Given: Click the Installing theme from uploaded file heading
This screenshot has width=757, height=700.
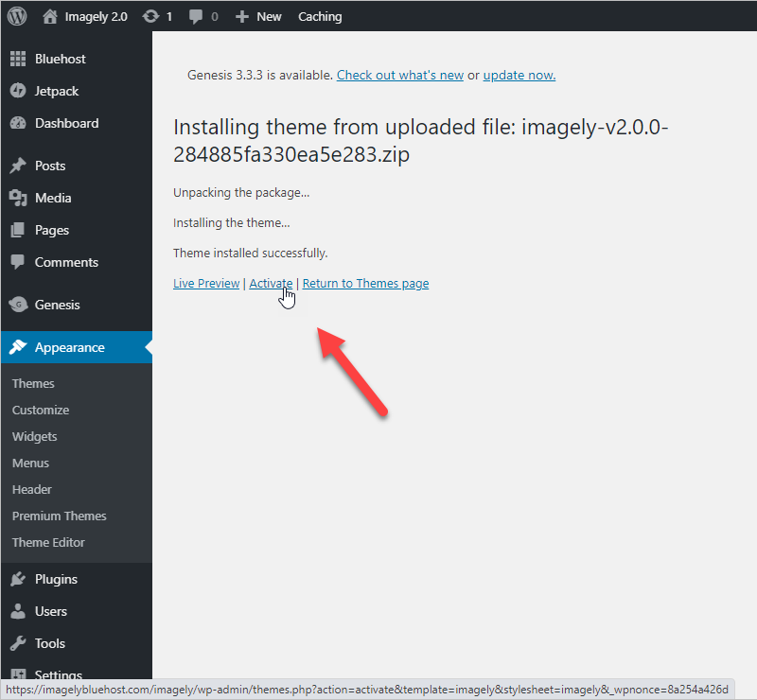Looking at the screenshot, I should coord(420,141).
